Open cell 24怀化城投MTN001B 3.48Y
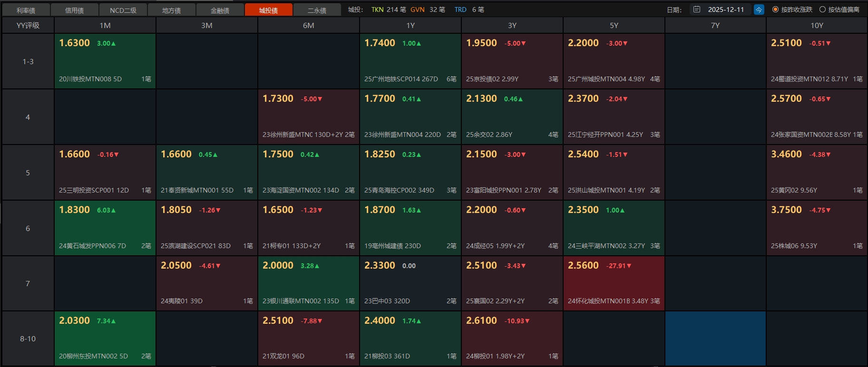This screenshot has height=367, width=868. pos(614,283)
